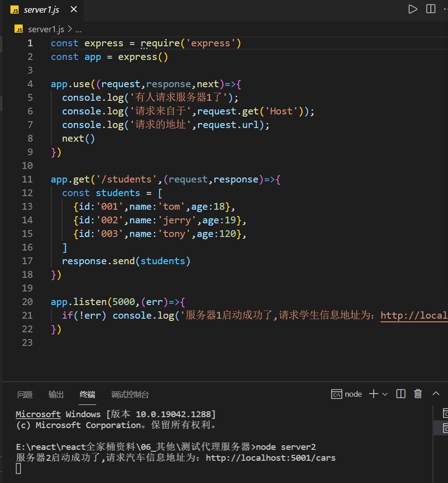The height and width of the screenshot is (483, 448).
Task: Open the http://local link on line 21
Action: [414, 315]
